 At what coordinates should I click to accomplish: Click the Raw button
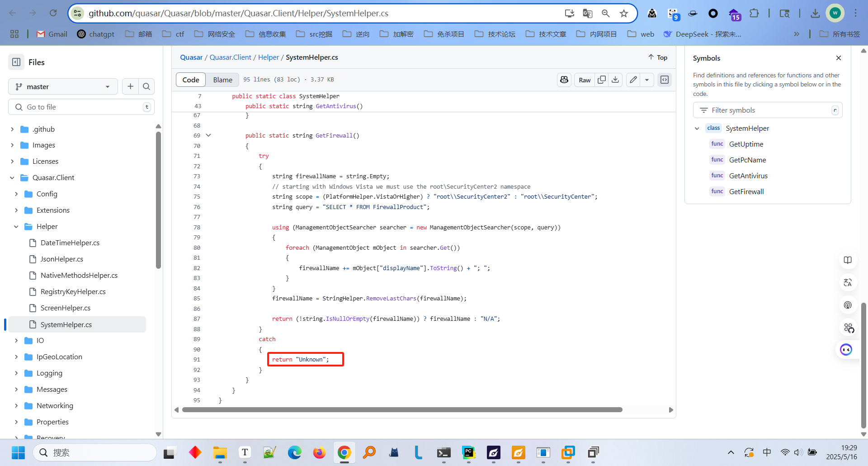585,80
